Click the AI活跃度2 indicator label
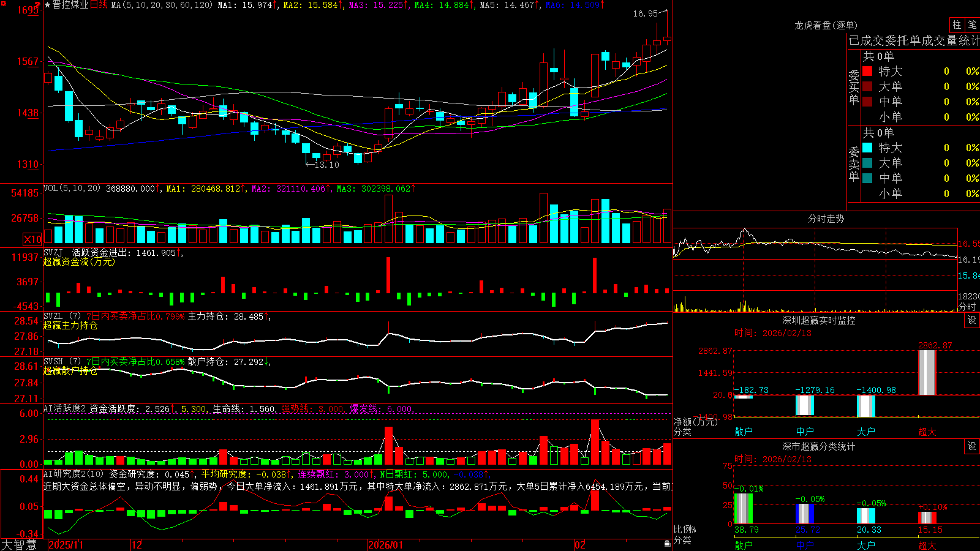980x551 pixels. point(65,408)
